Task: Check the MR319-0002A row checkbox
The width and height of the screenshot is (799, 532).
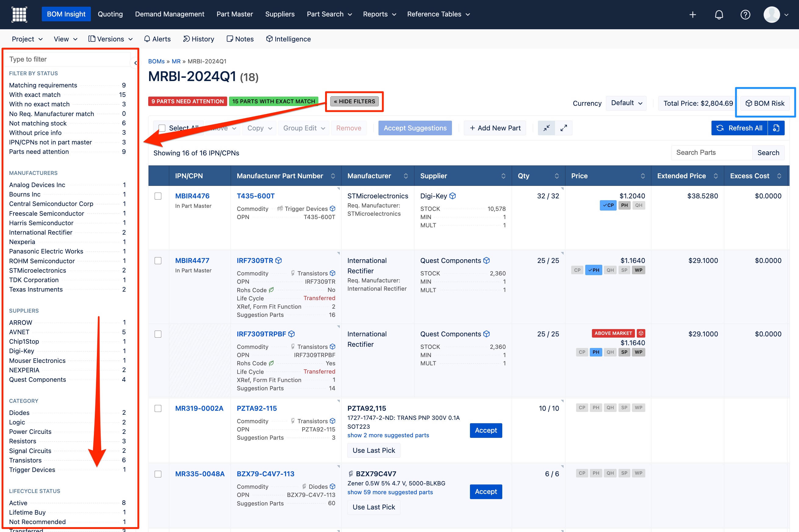Action: point(158,408)
